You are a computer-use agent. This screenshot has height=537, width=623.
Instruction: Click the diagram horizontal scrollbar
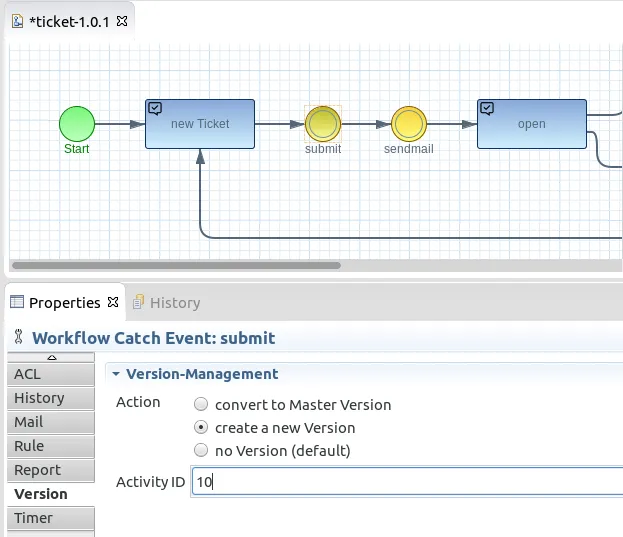(x=176, y=265)
